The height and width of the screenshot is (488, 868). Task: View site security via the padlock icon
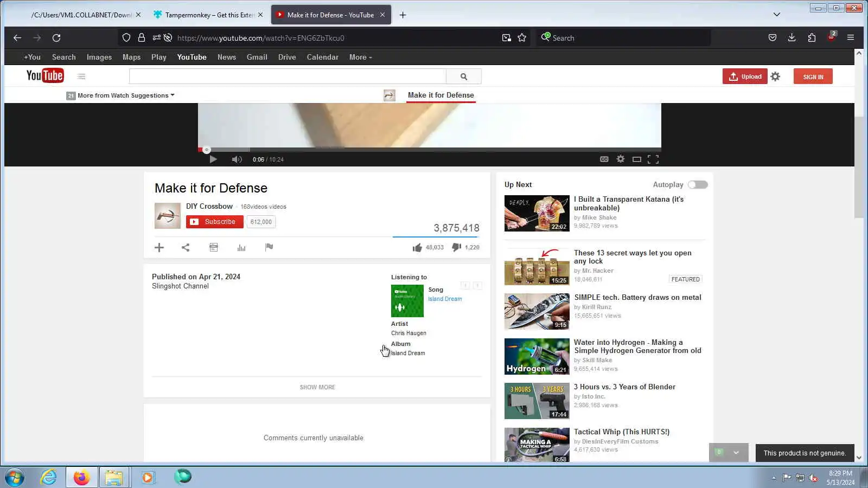pos(142,38)
